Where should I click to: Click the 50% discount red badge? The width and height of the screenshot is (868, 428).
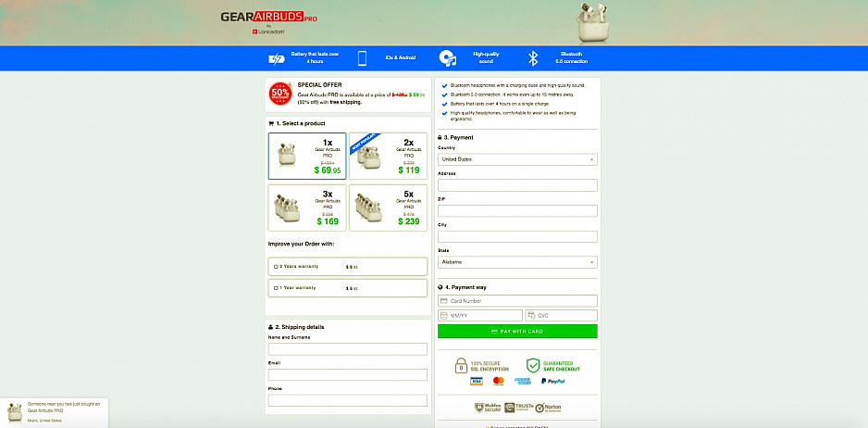(x=280, y=92)
